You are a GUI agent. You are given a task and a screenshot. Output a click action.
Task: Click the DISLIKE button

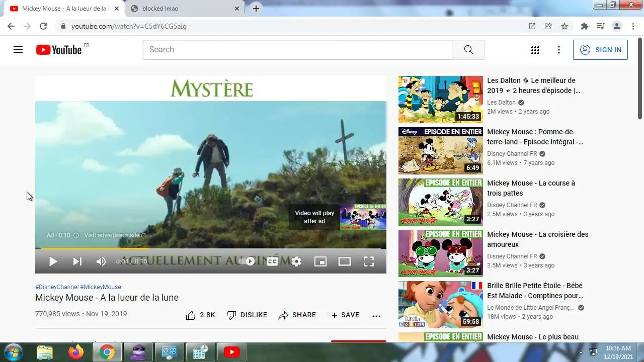tap(247, 315)
